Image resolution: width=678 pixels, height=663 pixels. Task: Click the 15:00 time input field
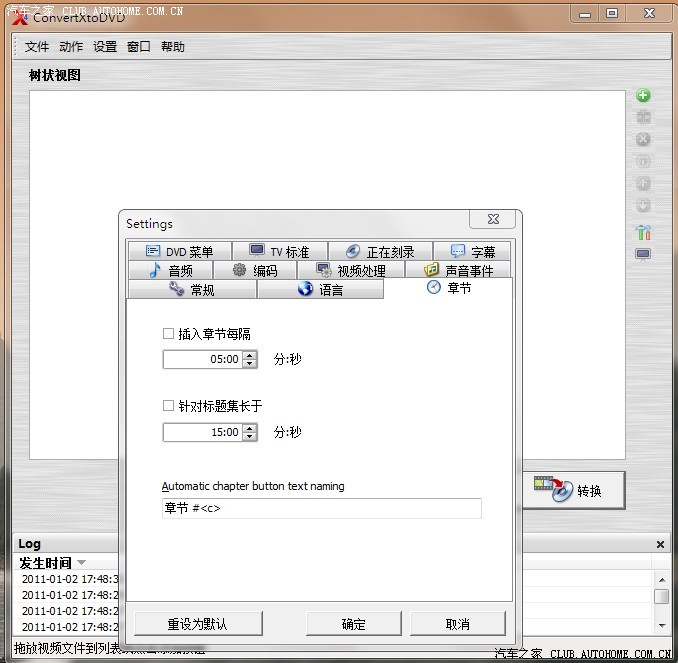coord(203,432)
